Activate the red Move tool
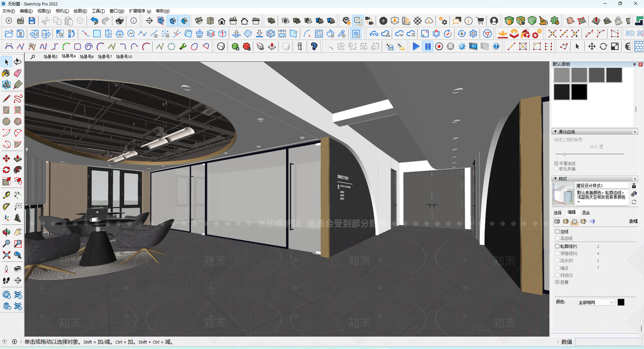Viewport: 644px width, 349px height. tap(6, 158)
